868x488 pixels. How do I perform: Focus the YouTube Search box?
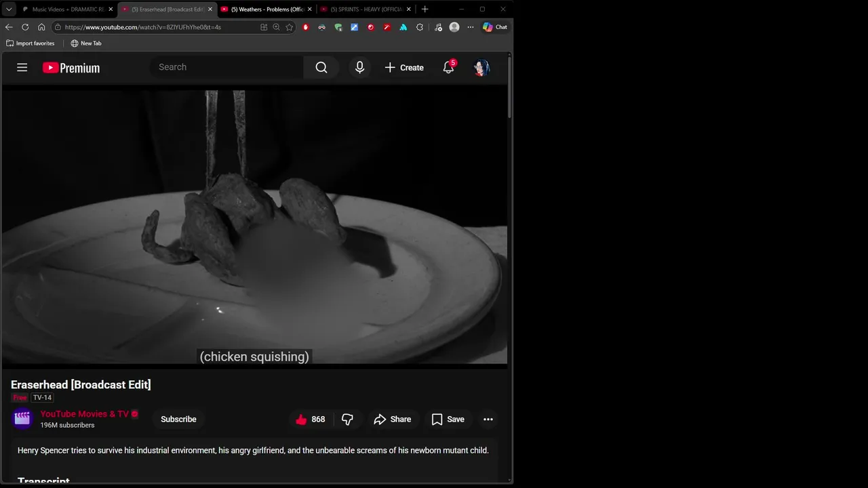coord(226,67)
